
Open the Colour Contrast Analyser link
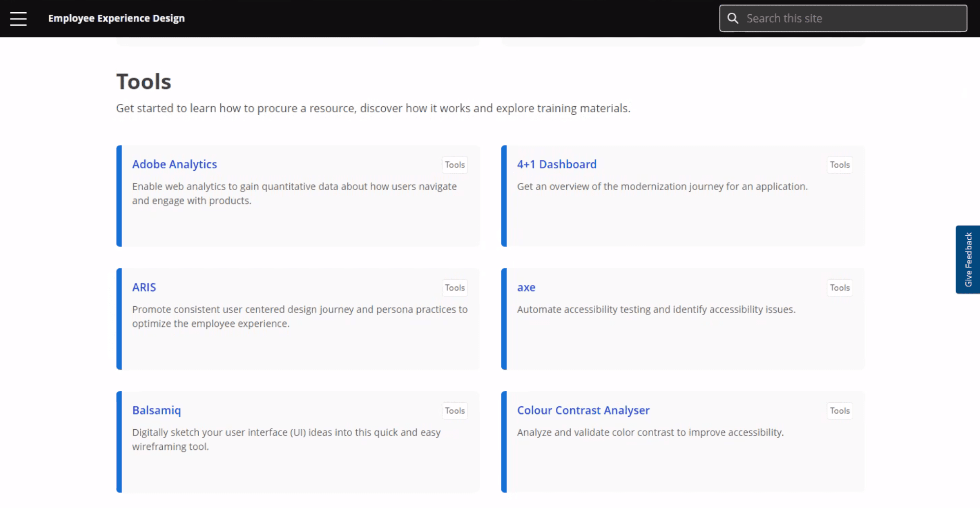click(x=583, y=410)
